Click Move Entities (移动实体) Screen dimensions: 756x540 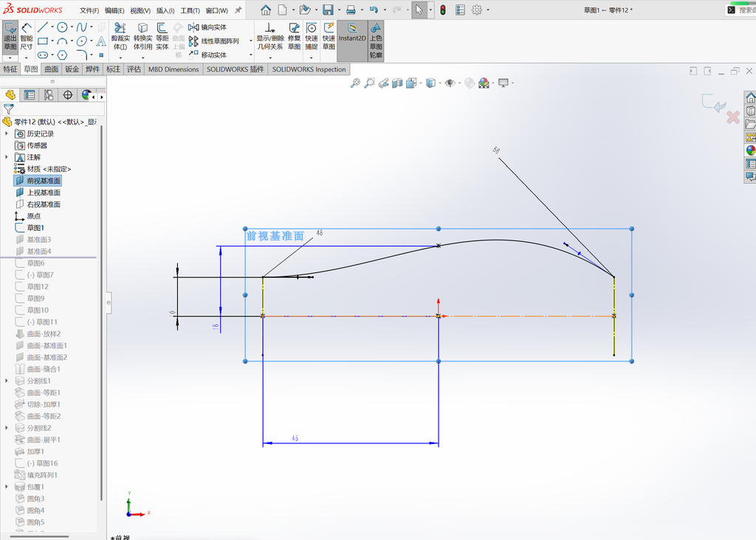(207, 55)
